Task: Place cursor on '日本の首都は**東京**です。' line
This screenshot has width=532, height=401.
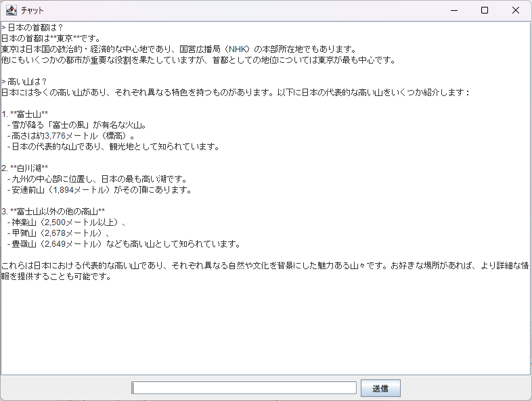Action: [x=51, y=38]
